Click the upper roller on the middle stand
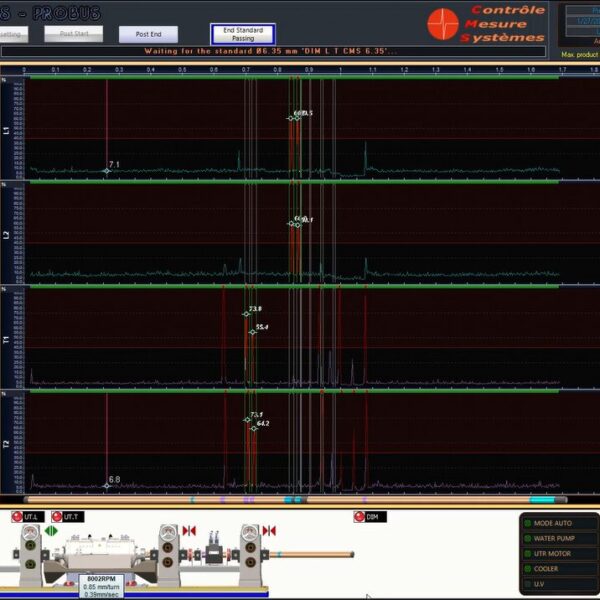Viewport: 600px width, 600px height. click(x=167, y=547)
